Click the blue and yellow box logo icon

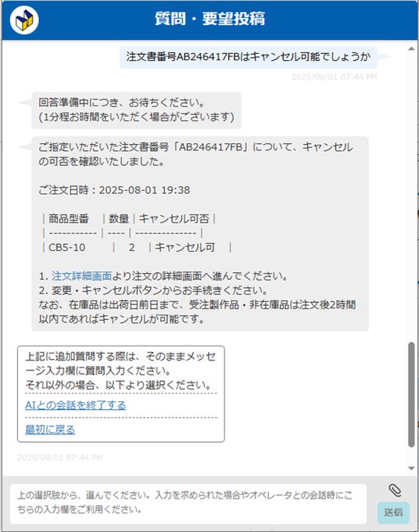24,20
